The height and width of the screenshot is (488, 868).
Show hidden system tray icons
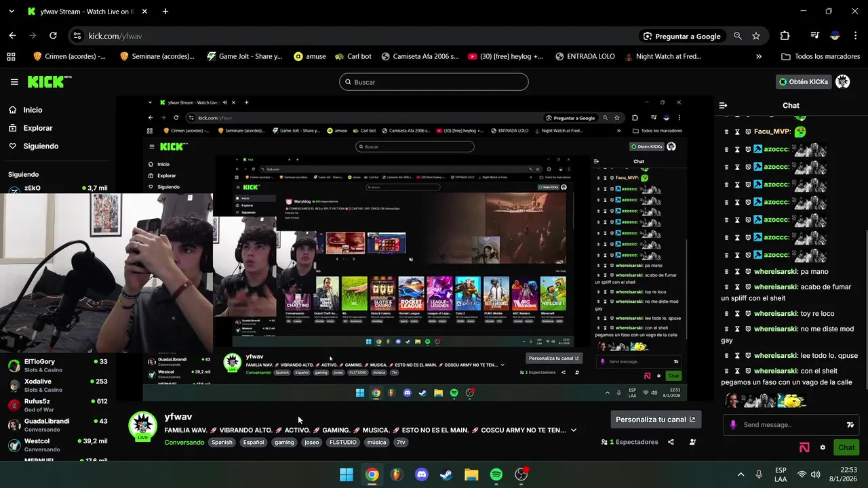click(741, 474)
